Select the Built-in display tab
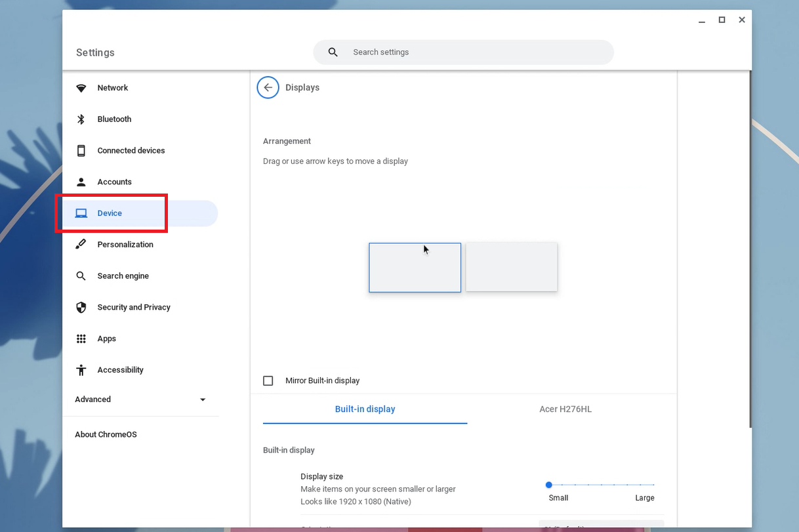The width and height of the screenshot is (799, 532). click(365, 409)
